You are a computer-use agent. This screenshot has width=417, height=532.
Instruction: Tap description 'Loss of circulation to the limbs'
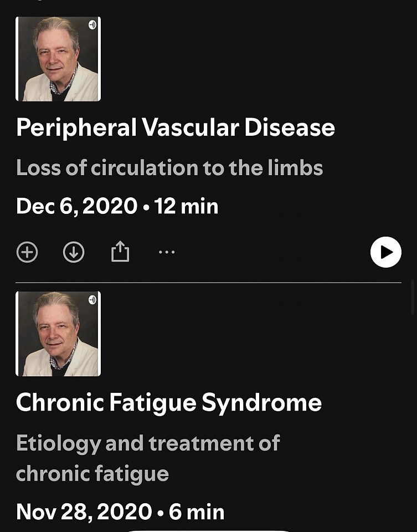(x=169, y=167)
